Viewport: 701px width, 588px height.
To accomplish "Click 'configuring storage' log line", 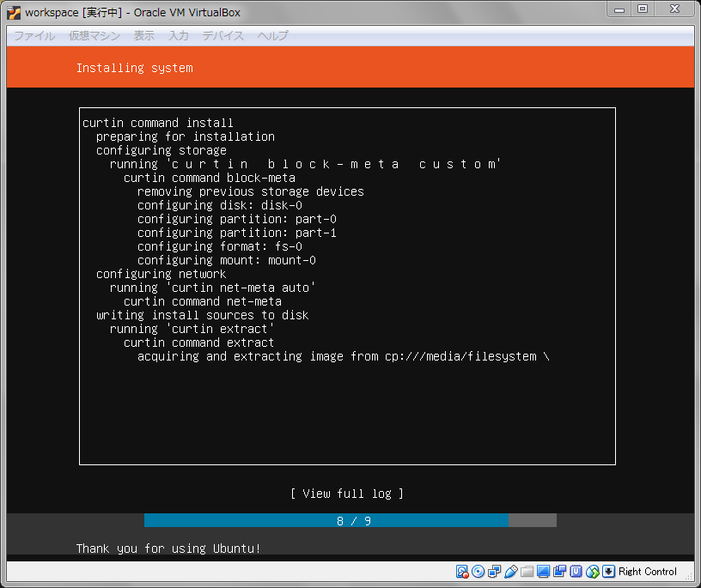I will click(x=162, y=150).
